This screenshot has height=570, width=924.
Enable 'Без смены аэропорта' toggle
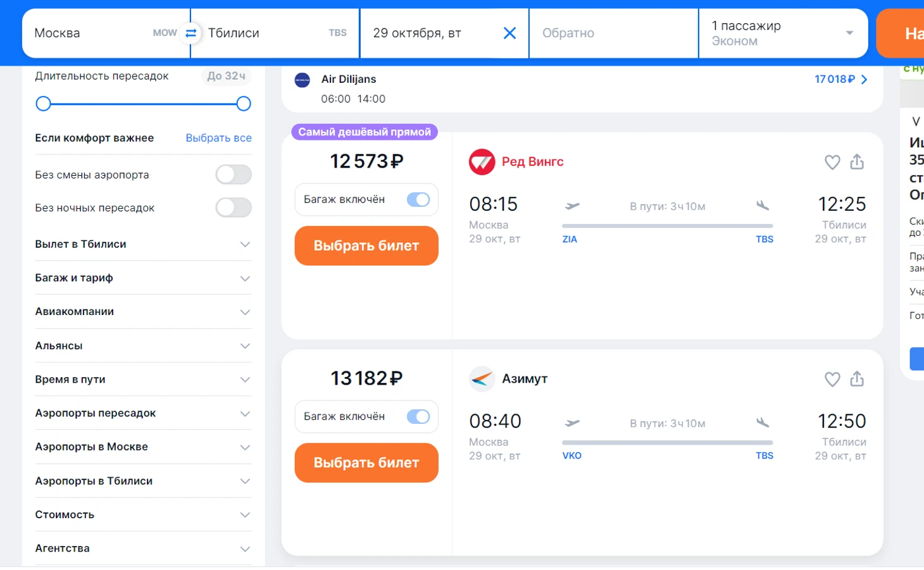[234, 175]
